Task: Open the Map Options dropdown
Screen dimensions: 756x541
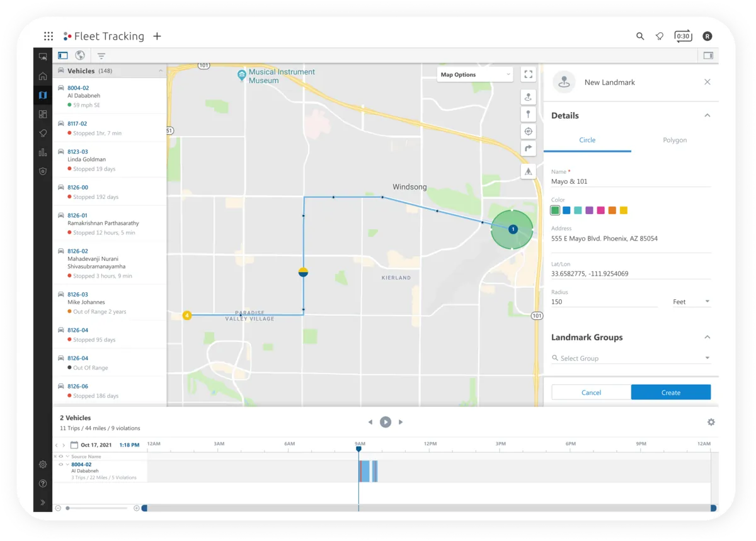Action: 475,74
